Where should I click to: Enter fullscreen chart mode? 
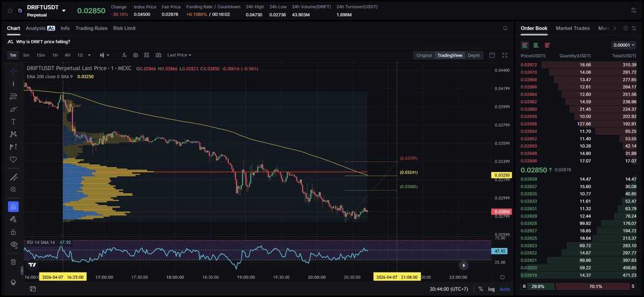click(x=504, y=55)
